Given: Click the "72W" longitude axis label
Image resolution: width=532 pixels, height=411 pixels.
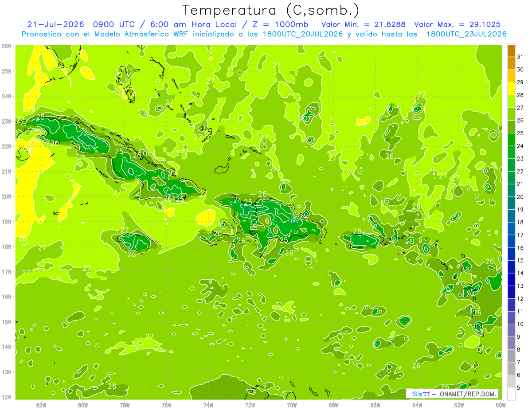Looking at the screenshot, I should pos(250,404).
